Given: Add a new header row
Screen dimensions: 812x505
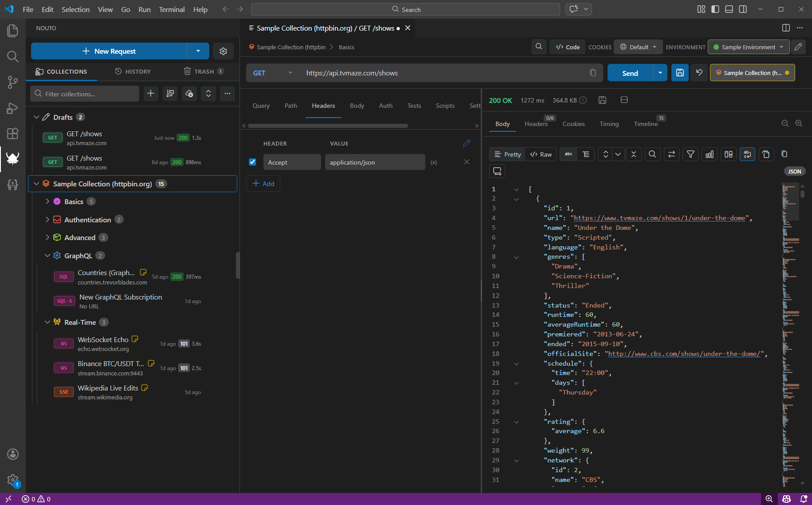Looking at the screenshot, I should click(x=263, y=184).
